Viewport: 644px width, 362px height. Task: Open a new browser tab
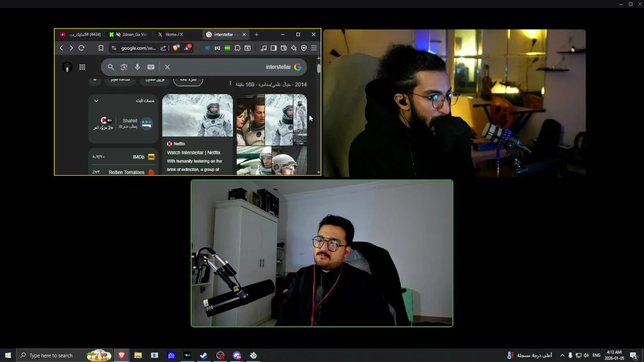(x=257, y=35)
